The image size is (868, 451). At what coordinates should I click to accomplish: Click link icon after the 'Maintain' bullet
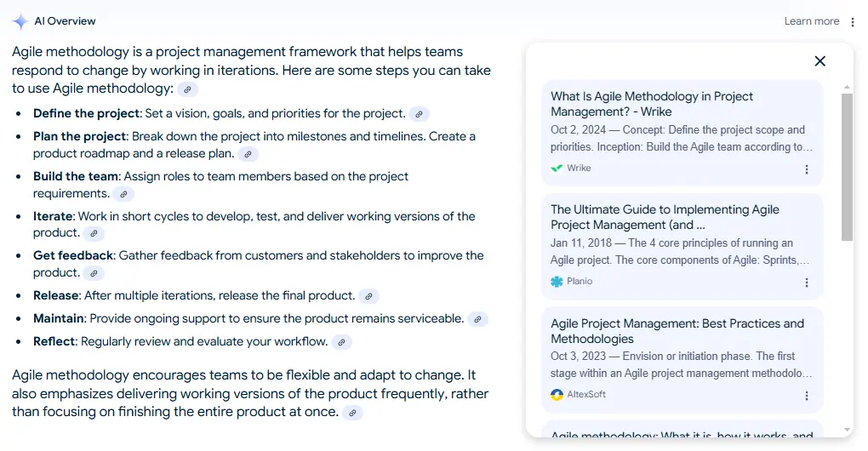point(478,319)
